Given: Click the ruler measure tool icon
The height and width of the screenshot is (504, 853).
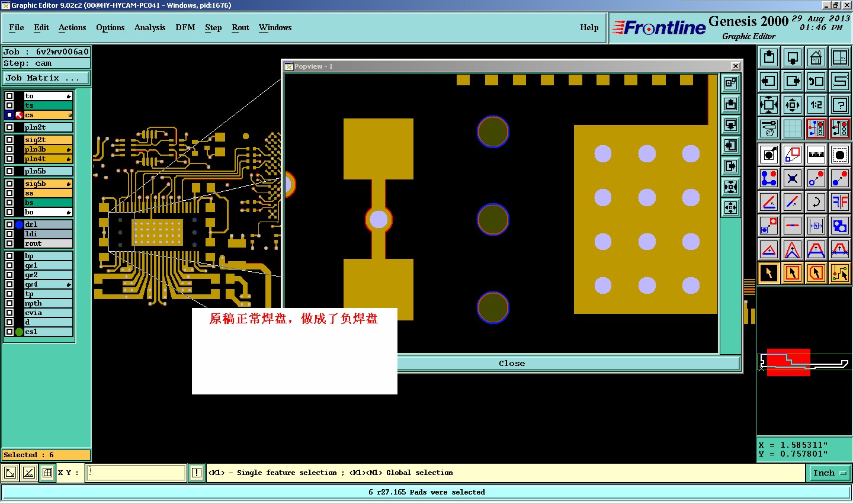Looking at the screenshot, I should 816,155.
